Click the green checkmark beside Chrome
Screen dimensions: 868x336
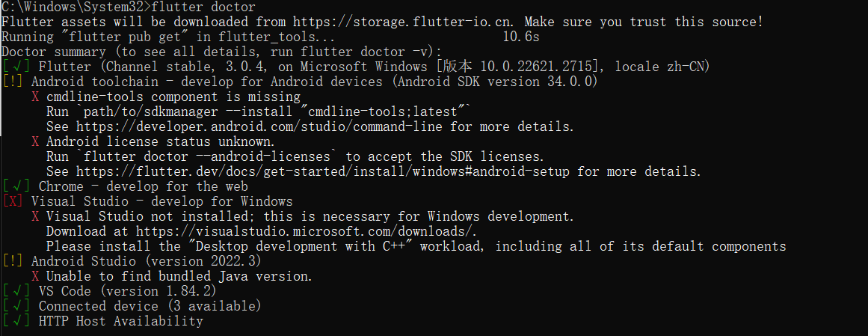pyautogui.click(x=16, y=187)
